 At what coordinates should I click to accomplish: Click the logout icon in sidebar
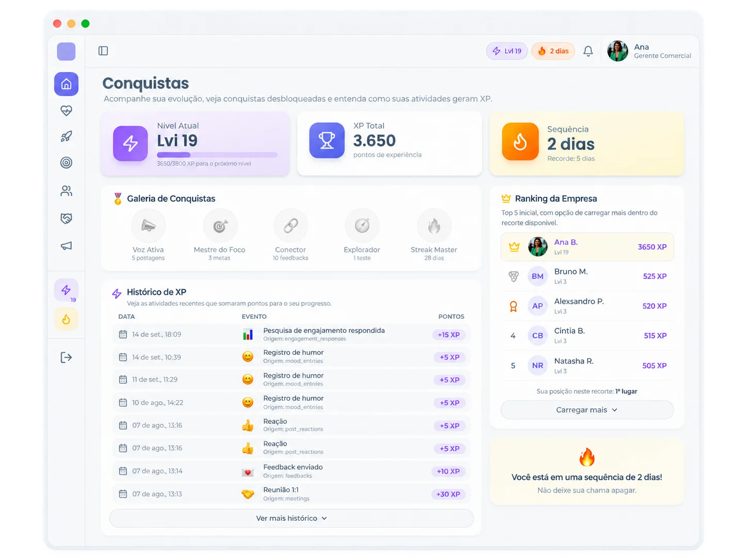[x=66, y=357]
